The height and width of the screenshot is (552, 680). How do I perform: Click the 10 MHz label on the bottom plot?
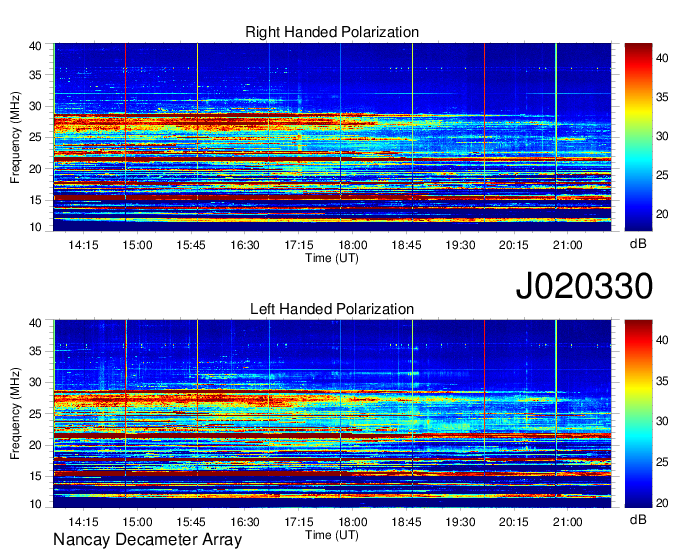point(36,503)
